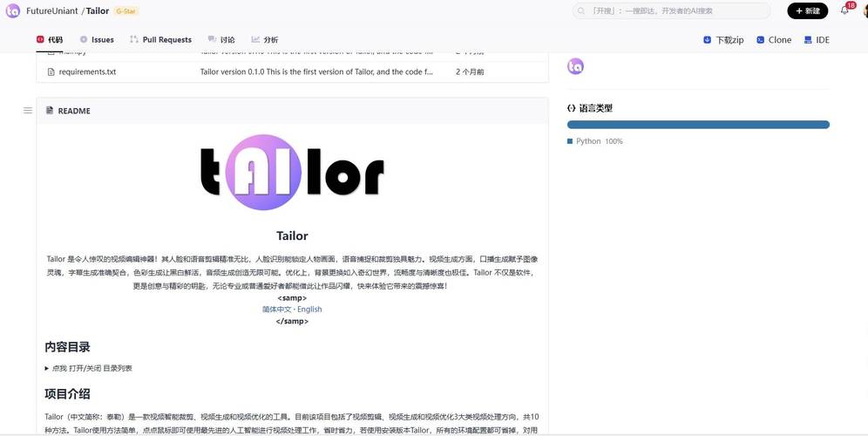Click the 下载zip download button
The width and height of the screenshot is (868, 436).
point(723,40)
